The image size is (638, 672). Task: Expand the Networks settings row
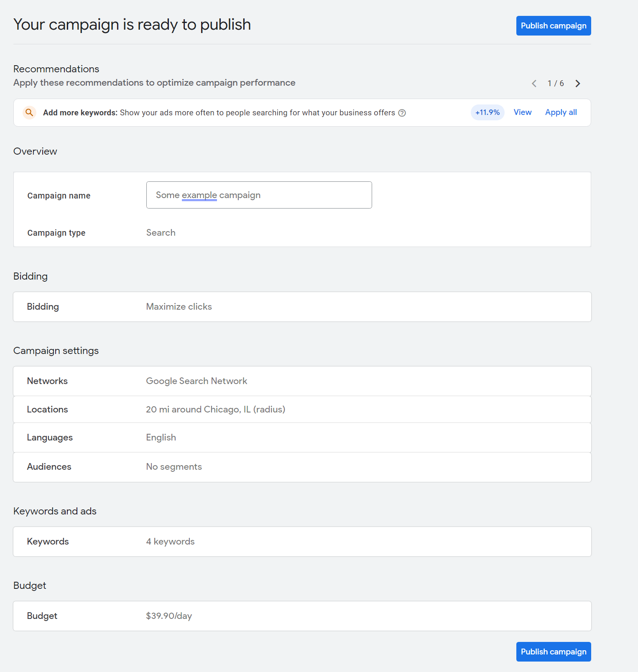coord(302,381)
